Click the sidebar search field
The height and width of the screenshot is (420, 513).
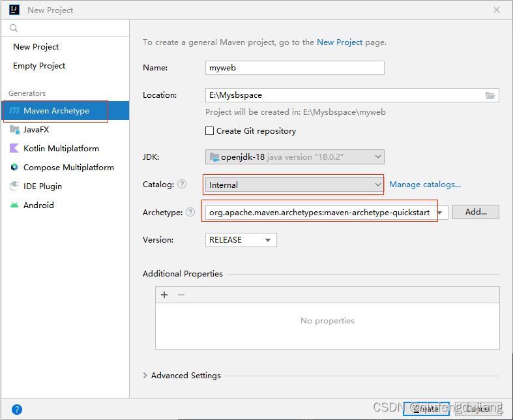65,28
